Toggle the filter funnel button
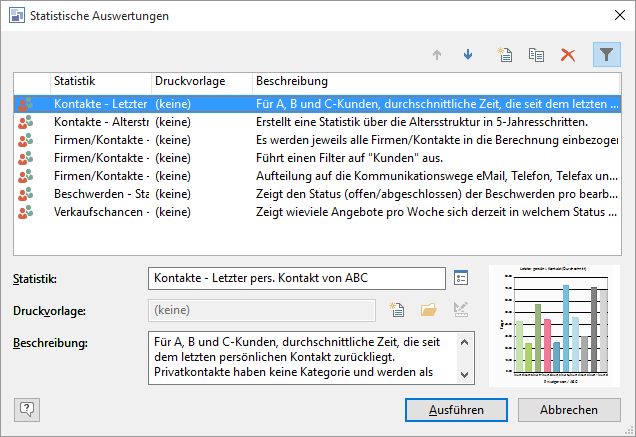This screenshot has width=636, height=437. tap(606, 54)
